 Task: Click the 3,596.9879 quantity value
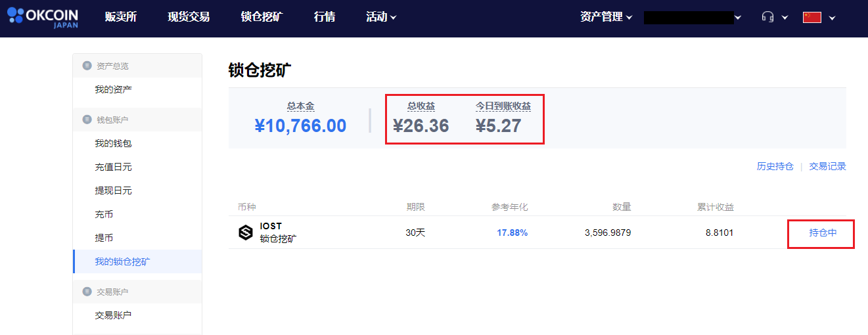click(x=608, y=233)
